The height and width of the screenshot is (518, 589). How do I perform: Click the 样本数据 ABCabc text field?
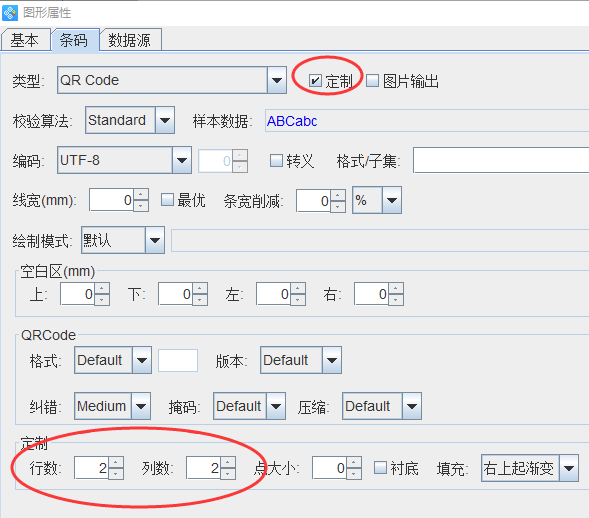coord(427,121)
